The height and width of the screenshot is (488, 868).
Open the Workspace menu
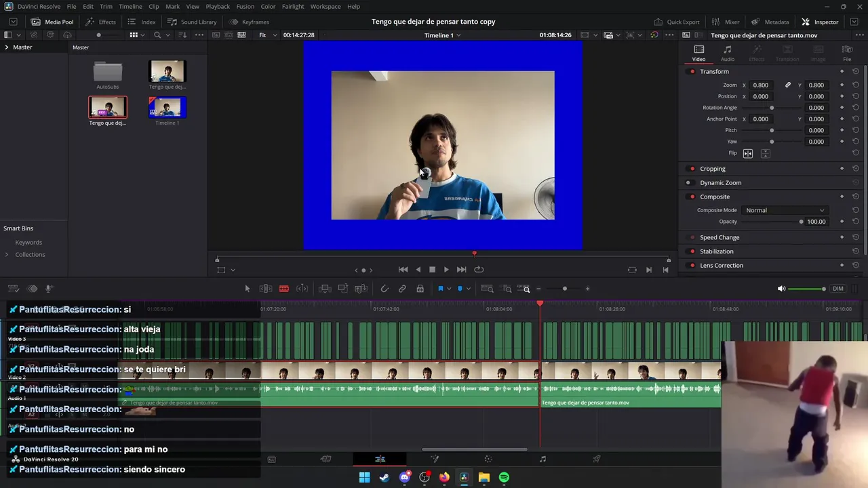point(325,6)
